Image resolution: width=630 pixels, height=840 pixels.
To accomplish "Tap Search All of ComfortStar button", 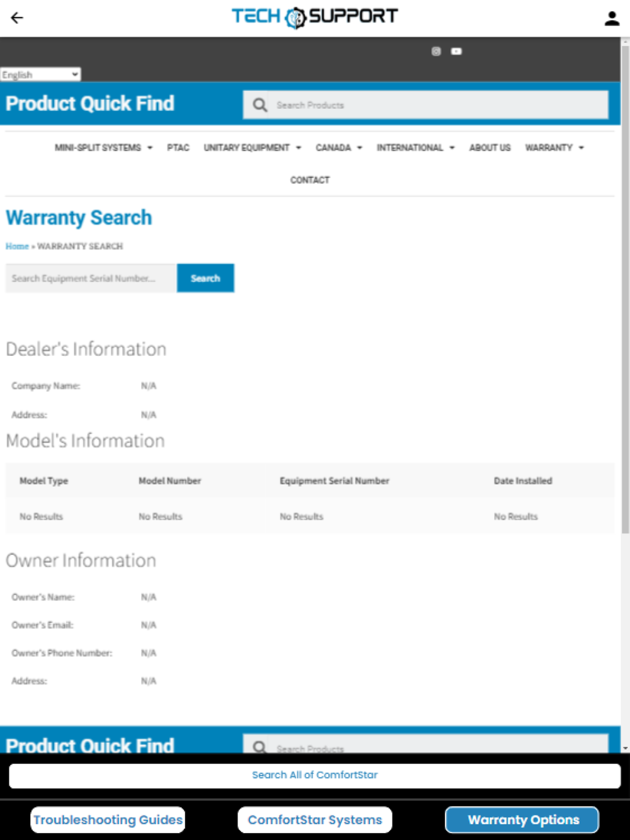I will tap(315, 775).
